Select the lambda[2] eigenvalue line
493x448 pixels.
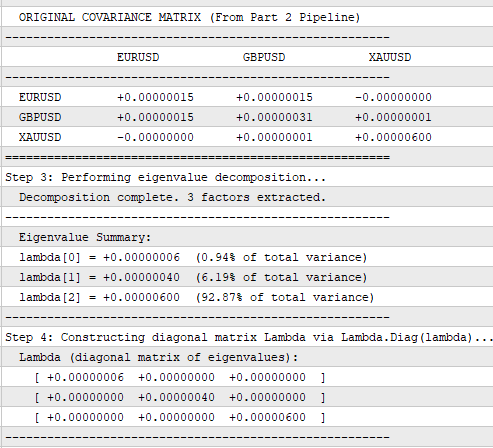[x=196, y=297]
